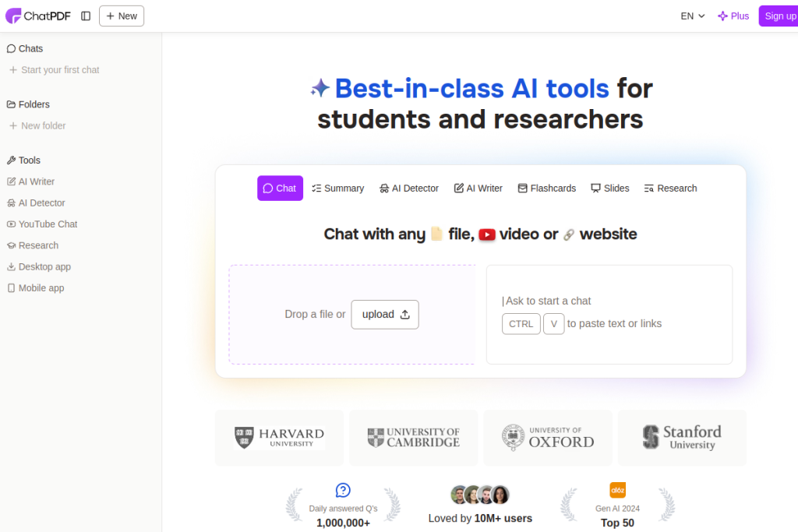Click the ChatPDF logo

coord(38,16)
